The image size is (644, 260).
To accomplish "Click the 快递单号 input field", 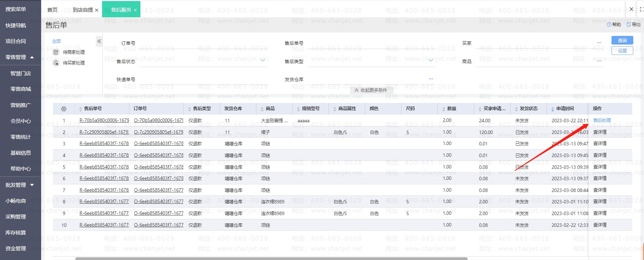I will [x=203, y=80].
